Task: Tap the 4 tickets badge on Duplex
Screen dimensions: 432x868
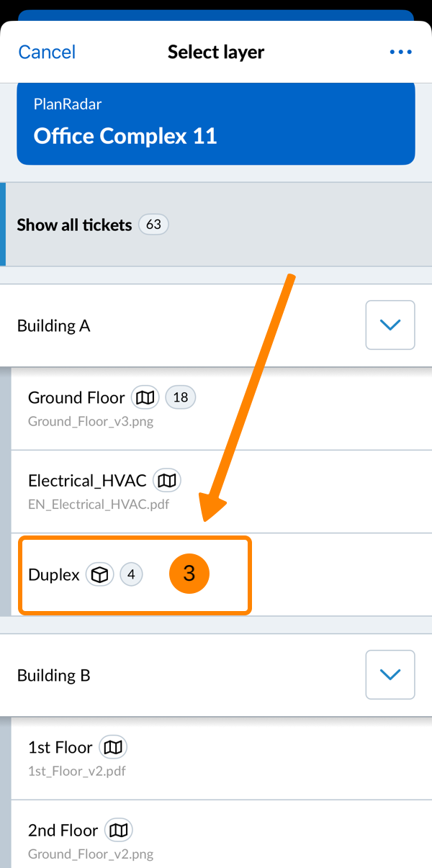Action: point(131,574)
